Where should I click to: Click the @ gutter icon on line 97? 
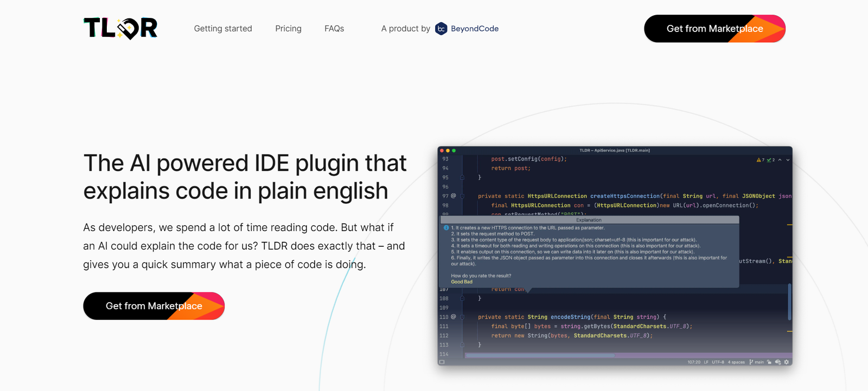454,196
